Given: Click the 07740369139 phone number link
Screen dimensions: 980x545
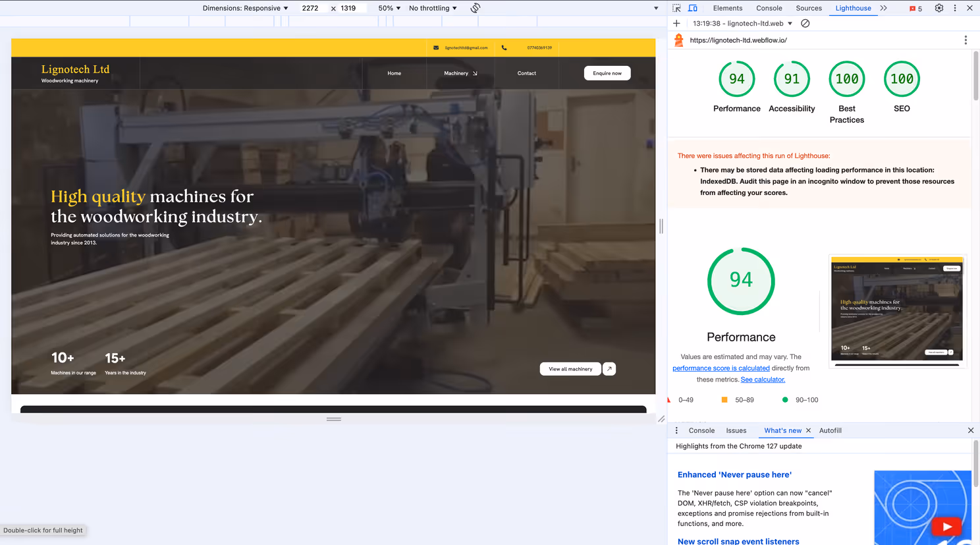Looking at the screenshot, I should [539, 47].
